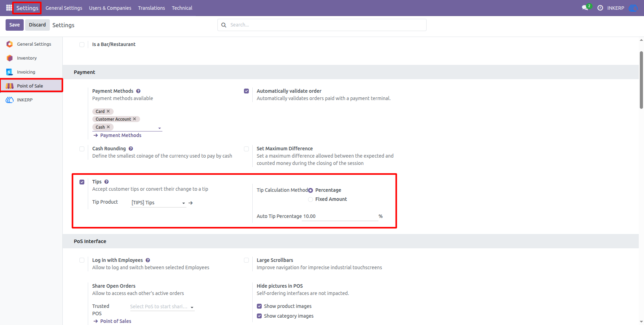
Task: Open the apps grid menu icon
Action: pyautogui.click(x=9, y=8)
